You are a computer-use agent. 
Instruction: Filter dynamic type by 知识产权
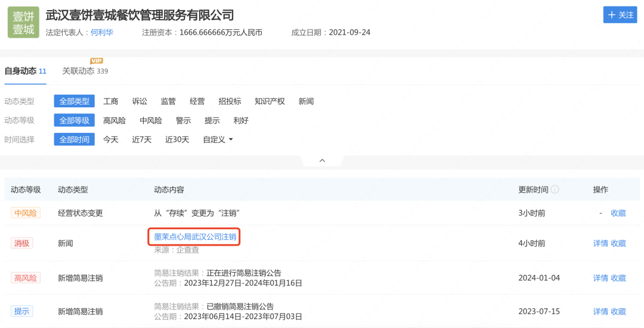(270, 101)
